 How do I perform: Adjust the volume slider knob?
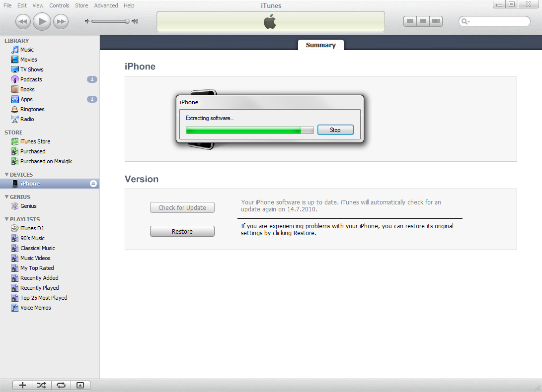[127, 21]
